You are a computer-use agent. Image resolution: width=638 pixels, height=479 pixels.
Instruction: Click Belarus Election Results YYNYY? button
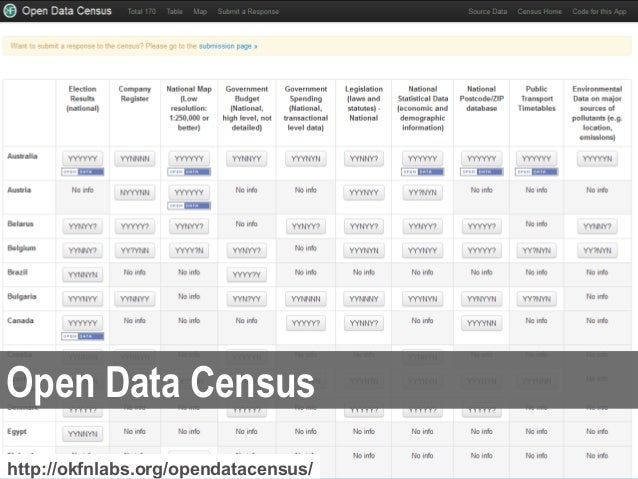pyautogui.click(x=83, y=226)
